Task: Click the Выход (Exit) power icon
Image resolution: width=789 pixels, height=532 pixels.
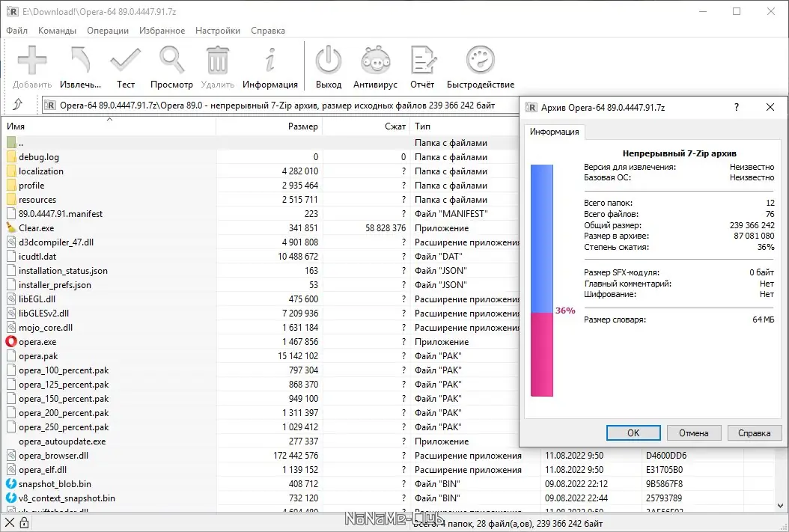Action: [x=329, y=61]
